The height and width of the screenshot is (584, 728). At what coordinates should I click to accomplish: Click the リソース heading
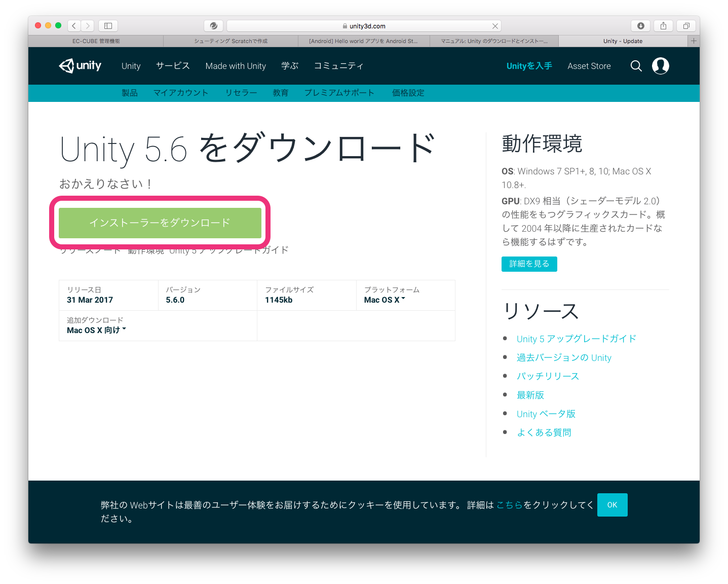541,311
